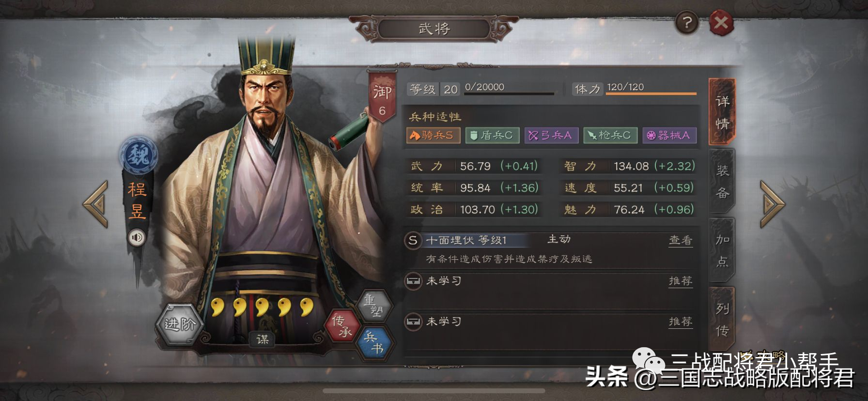Image resolution: width=868 pixels, height=401 pixels.
Task: Switch to the 列传 tab
Action: 722,319
